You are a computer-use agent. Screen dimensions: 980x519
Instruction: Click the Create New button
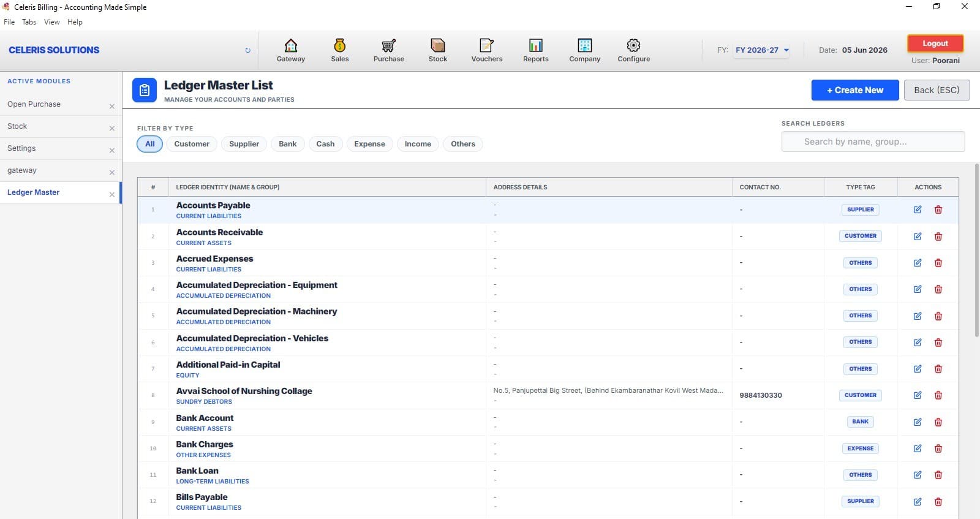855,90
